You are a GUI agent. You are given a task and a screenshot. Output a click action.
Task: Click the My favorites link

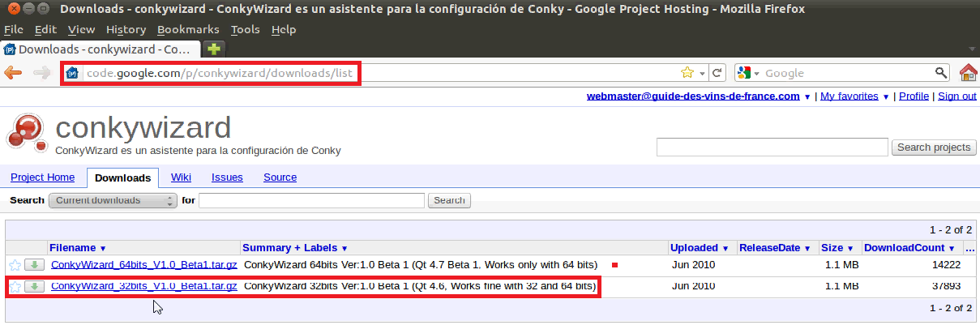click(849, 96)
